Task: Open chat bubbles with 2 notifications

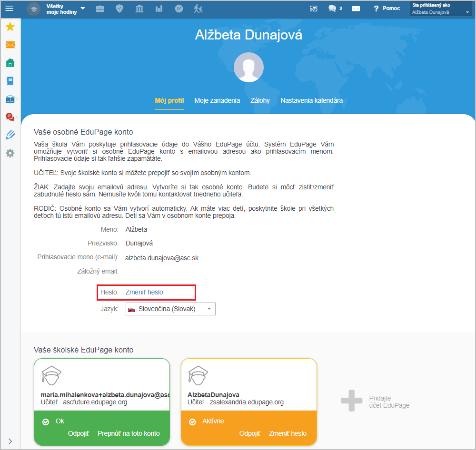Action: click(x=335, y=9)
